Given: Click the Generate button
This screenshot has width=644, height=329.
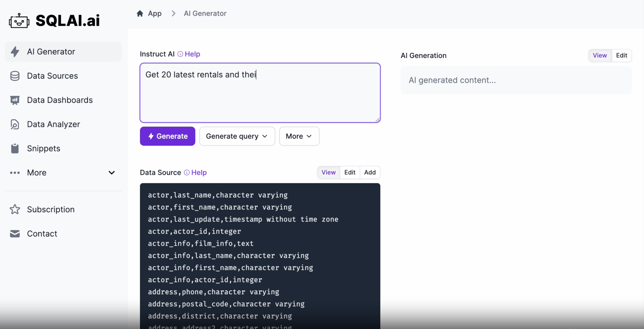Looking at the screenshot, I should point(167,136).
